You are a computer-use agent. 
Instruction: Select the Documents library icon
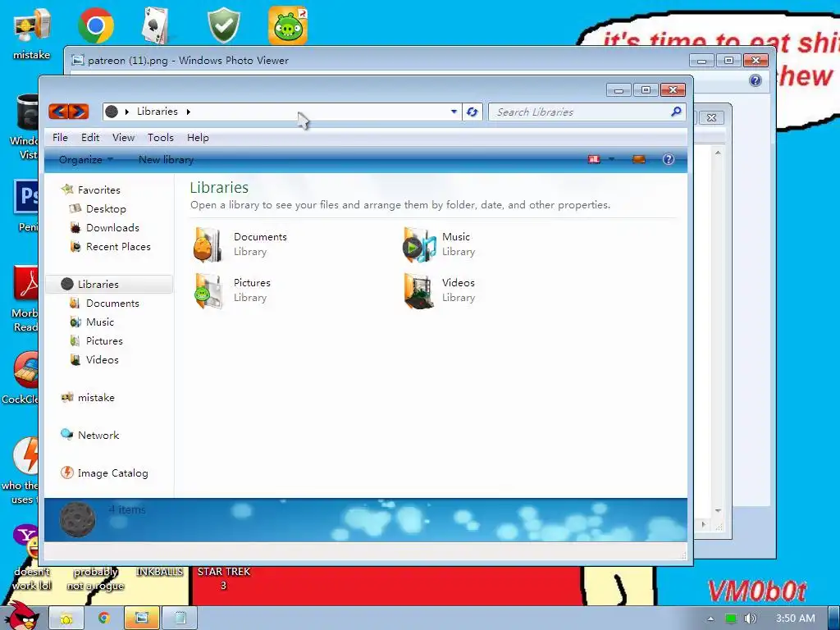[208, 244]
